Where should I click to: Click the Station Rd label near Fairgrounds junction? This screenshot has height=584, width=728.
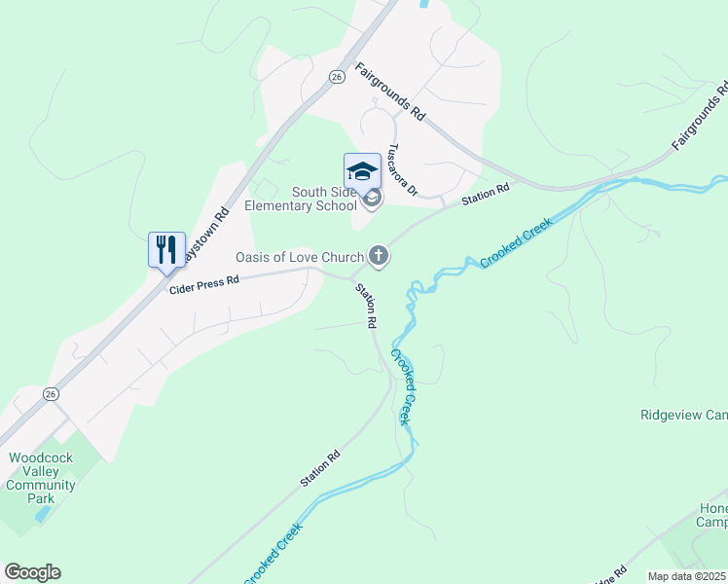(486, 194)
